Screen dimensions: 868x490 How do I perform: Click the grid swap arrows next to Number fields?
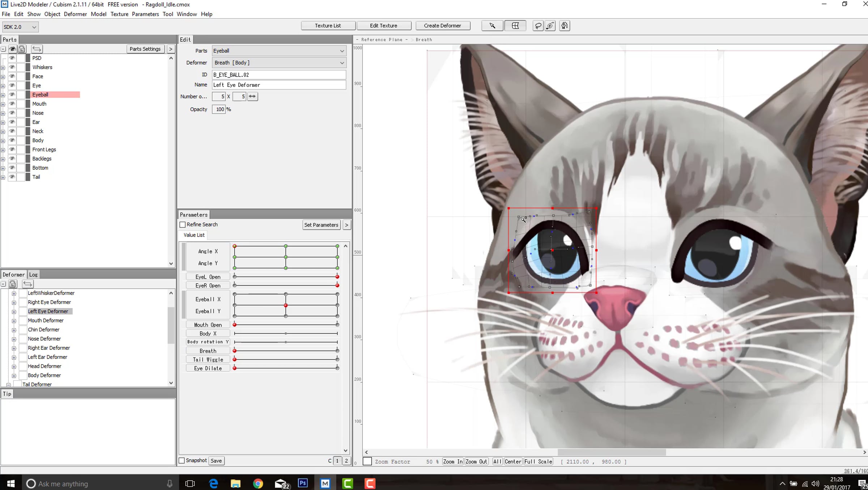click(252, 96)
